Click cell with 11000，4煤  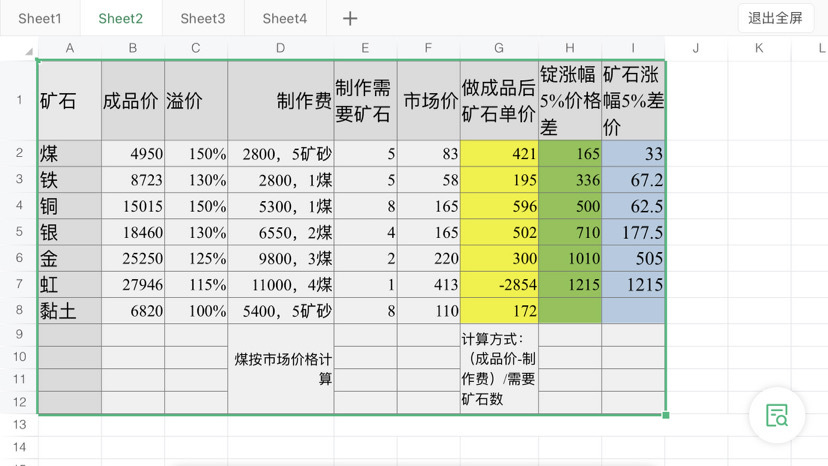[281, 284]
